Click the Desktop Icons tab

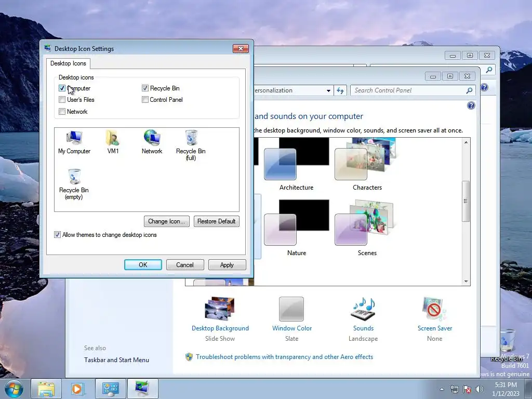pyautogui.click(x=68, y=63)
